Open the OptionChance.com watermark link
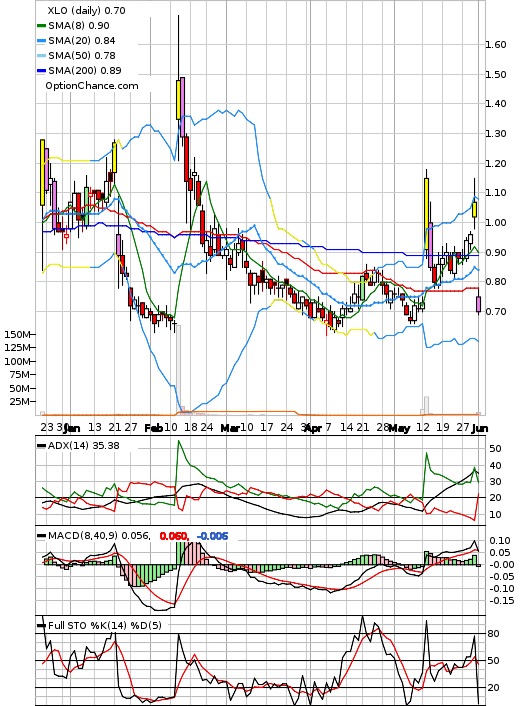Viewport: 526px width, 706px height. pyautogui.click(x=92, y=86)
